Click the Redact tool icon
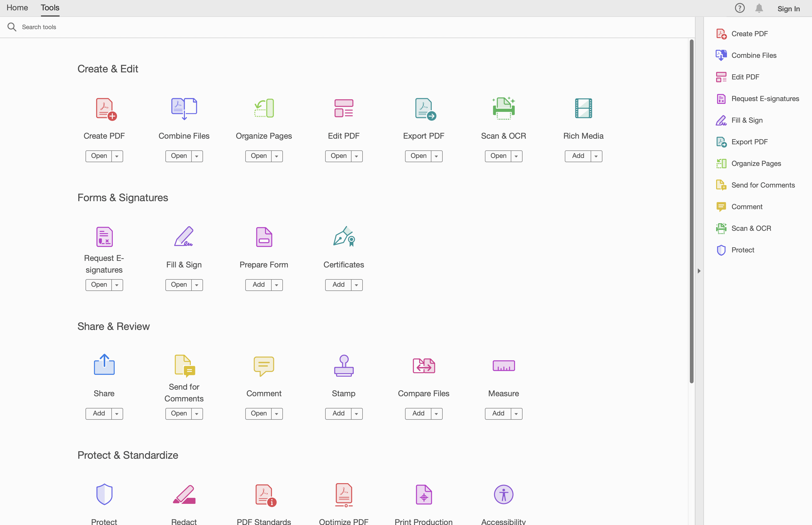Screen dimensions: 812x525 184,495
